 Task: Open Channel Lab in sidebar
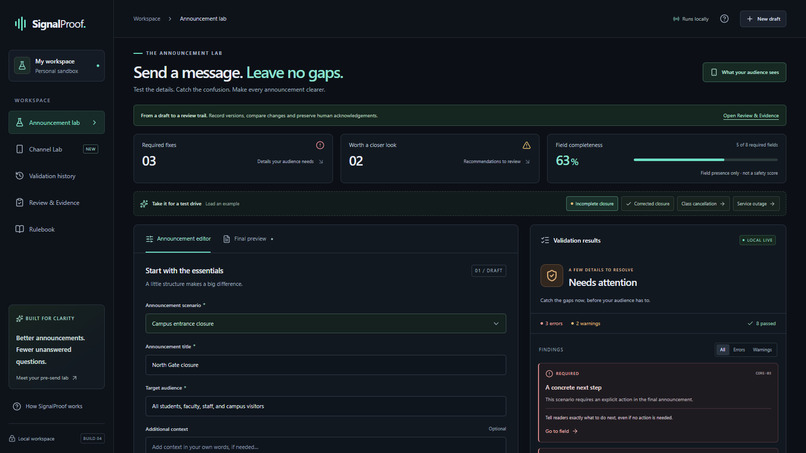tap(57, 149)
